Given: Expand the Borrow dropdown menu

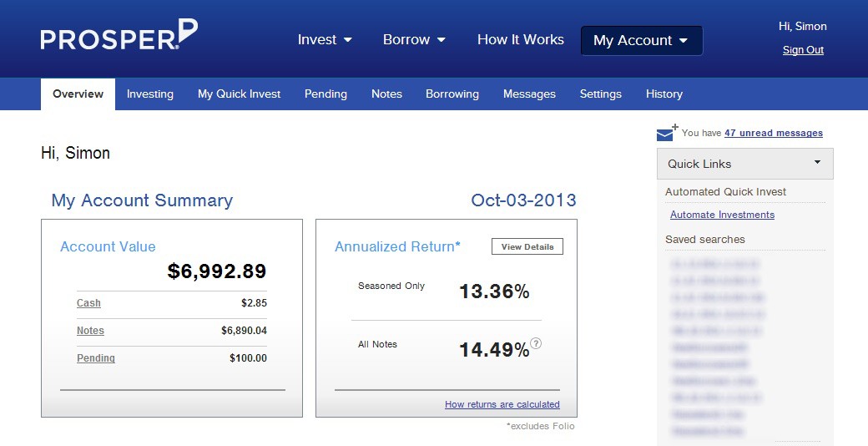Looking at the screenshot, I should pos(414,39).
